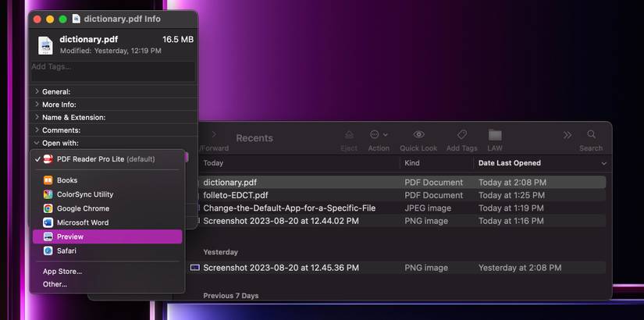Viewport: 644px width, 320px height.
Task: Click the Action ellipsis icon in Finder toolbar
Action: [374, 135]
